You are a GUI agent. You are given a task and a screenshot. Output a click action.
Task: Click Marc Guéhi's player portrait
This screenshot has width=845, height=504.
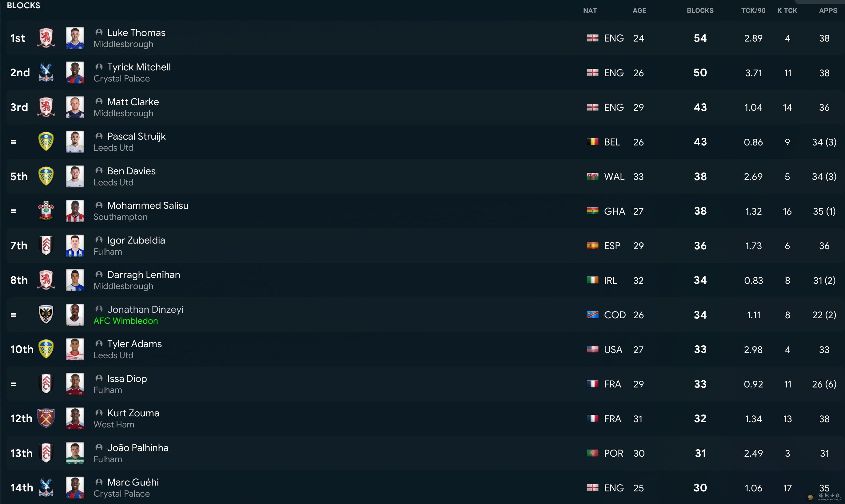[x=75, y=488]
